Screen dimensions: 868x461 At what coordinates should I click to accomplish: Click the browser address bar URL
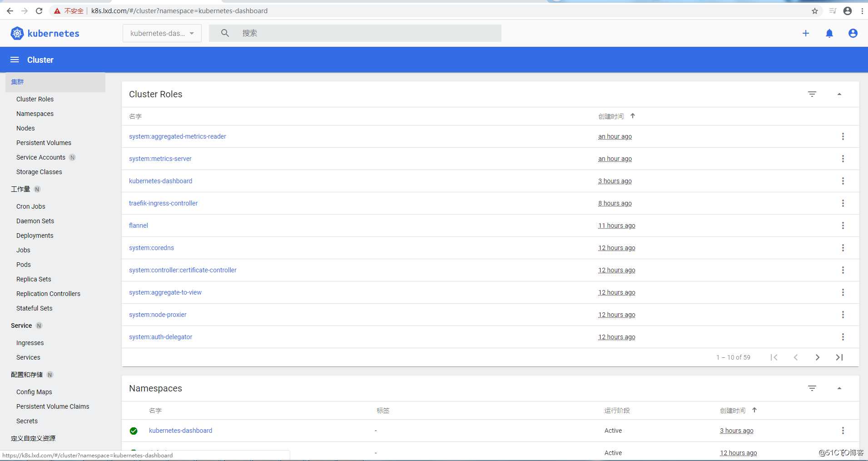click(179, 11)
